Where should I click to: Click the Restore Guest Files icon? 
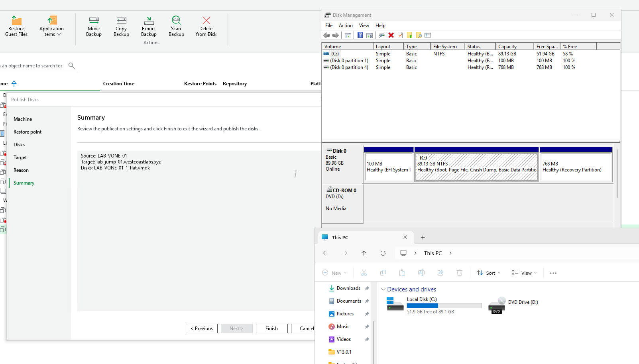[16, 21]
